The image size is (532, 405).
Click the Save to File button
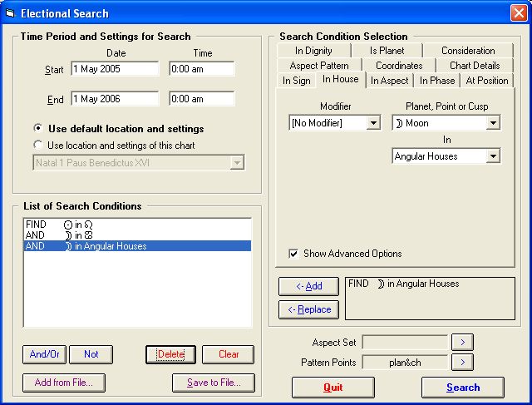(x=214, y=383)
